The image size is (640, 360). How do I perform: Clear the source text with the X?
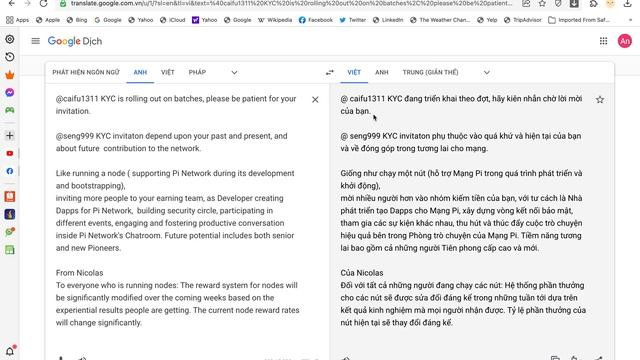315,100
